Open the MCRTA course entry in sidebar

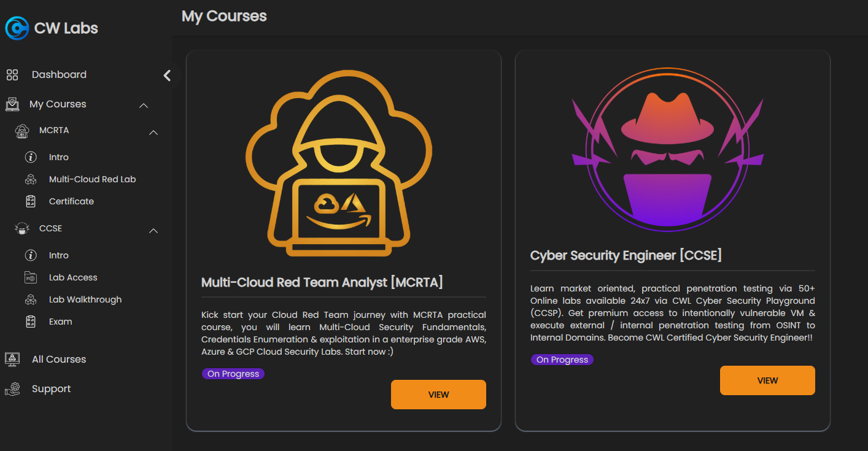pos(54,131)
